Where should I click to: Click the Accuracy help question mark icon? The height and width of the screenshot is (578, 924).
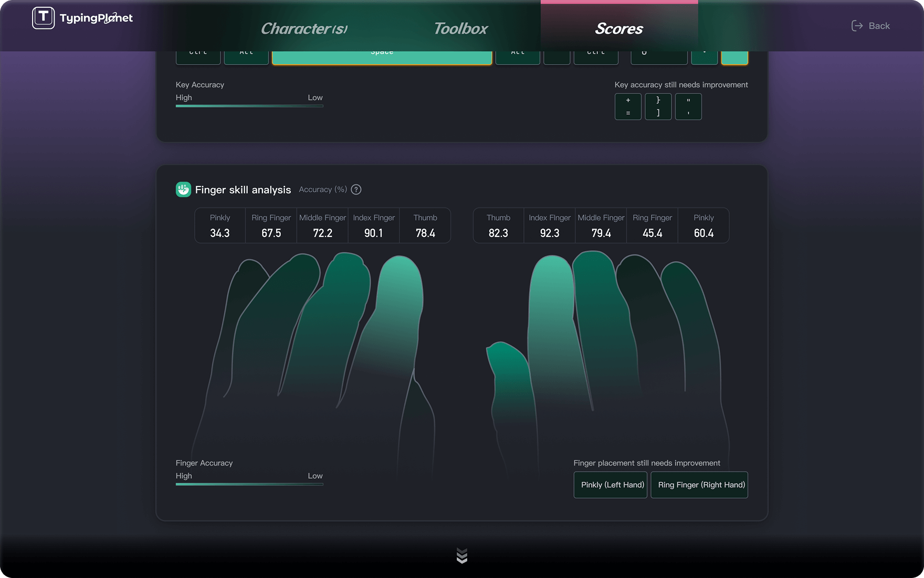356,190
